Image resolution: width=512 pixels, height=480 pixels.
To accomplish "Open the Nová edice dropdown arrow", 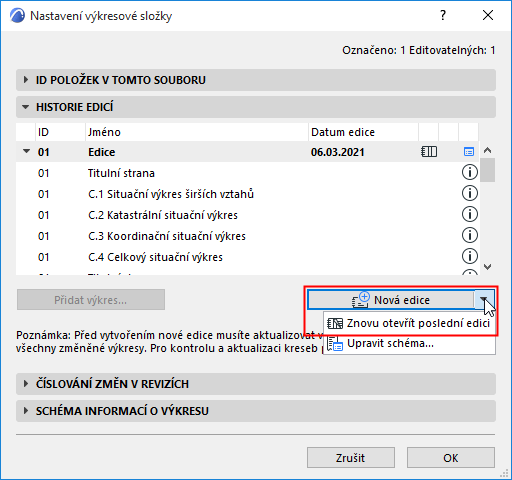I will pyautogui.click(x=483, y=300).
